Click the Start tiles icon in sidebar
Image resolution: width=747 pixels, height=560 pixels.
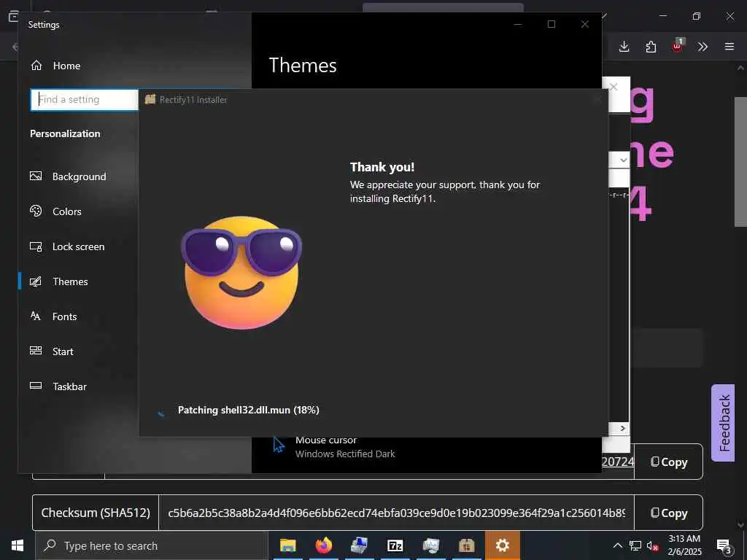[36, 351]
